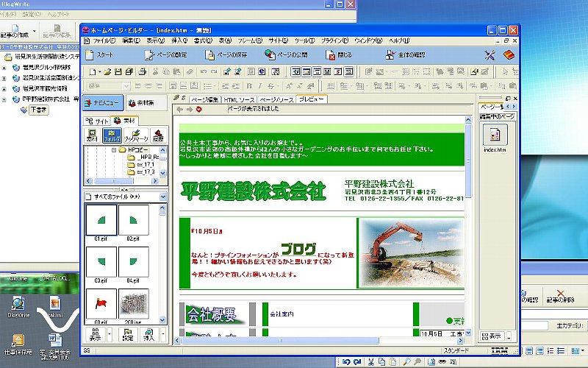Open the zakimi desktop icon
Screen dimensions: 588x368
coord(56,306)
